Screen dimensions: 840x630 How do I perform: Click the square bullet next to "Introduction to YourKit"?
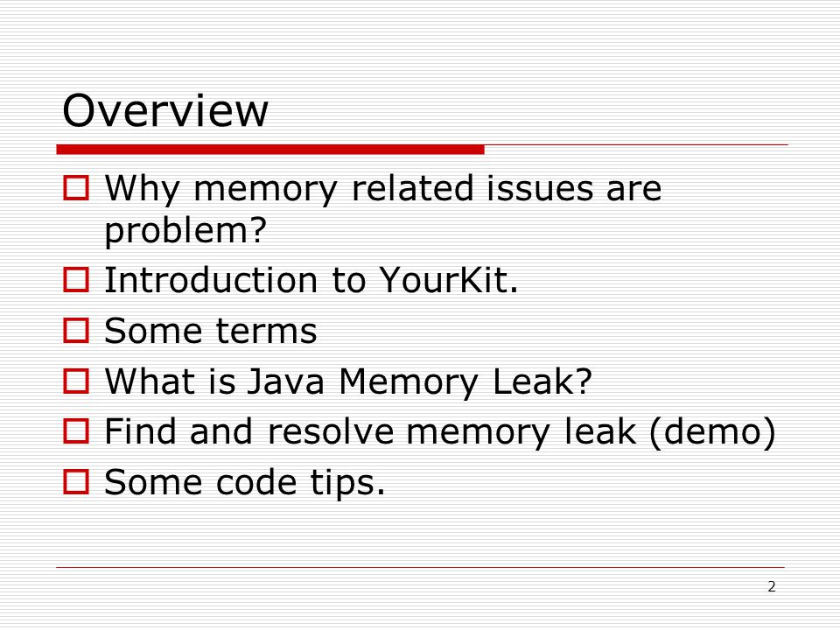76,280
